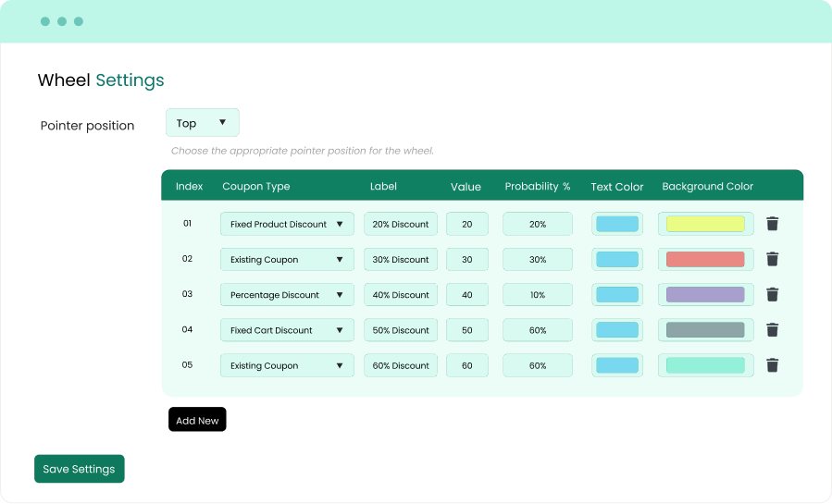The image size is (832, 504).
Task: Focus the 10% probability field
Action: [538, 295]
